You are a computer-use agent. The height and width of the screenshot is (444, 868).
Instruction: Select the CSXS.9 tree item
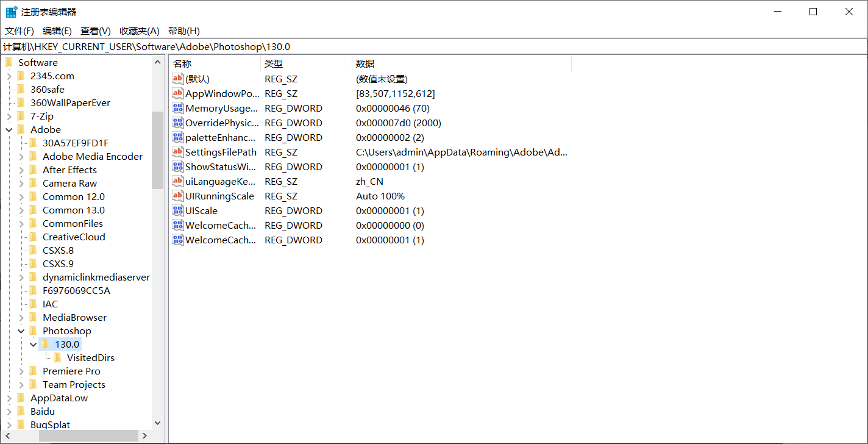coord(58,263)
